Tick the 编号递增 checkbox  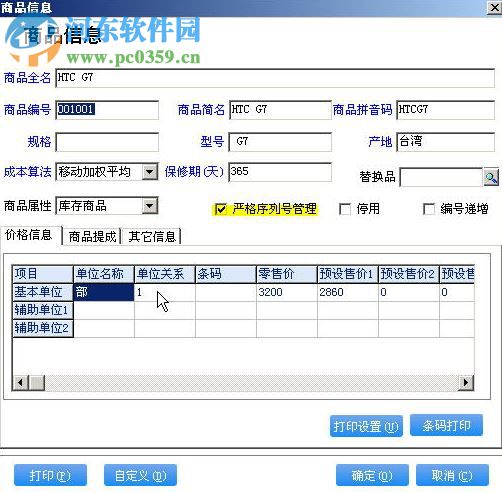click(x=429, y=210)
